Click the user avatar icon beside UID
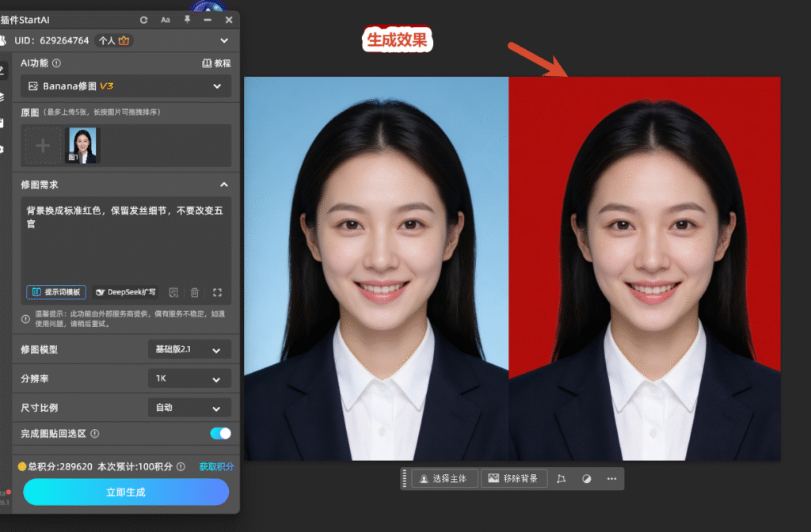 click(3, 40)
